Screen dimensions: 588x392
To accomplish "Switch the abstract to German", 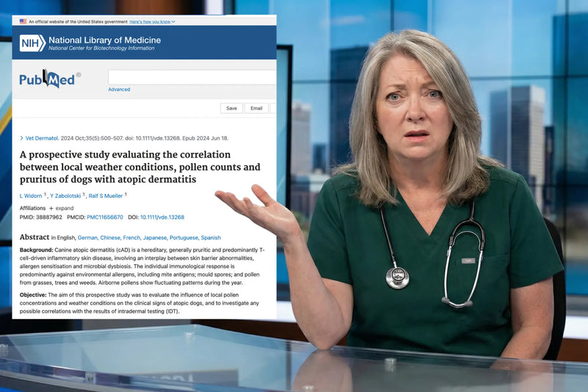I will [87, 238].
